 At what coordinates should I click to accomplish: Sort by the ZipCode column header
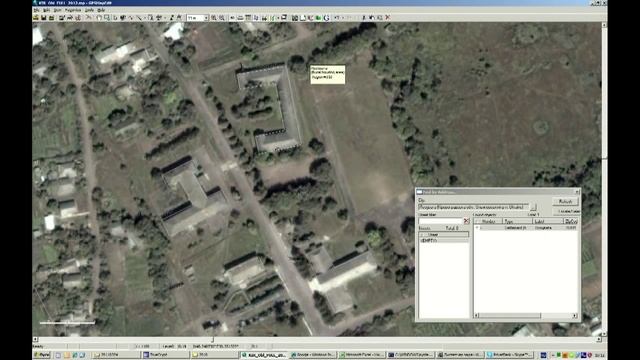coord(571,221)
